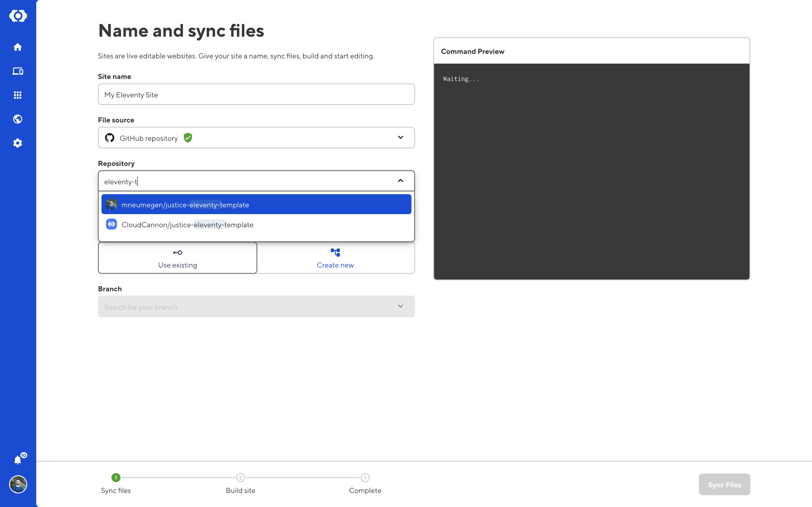Go to the Home sidebar icon
This screenshot has height=507, width=812.
(18, 47)
